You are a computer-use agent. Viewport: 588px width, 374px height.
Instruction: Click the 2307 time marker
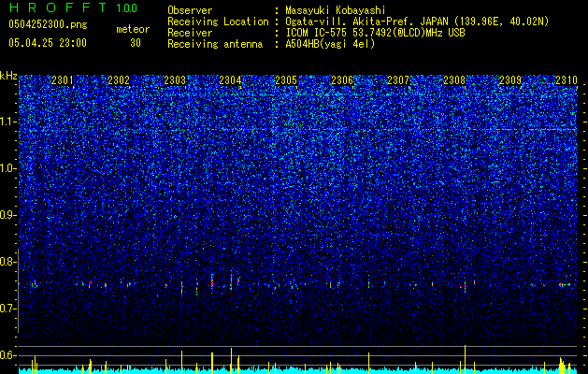398,80
